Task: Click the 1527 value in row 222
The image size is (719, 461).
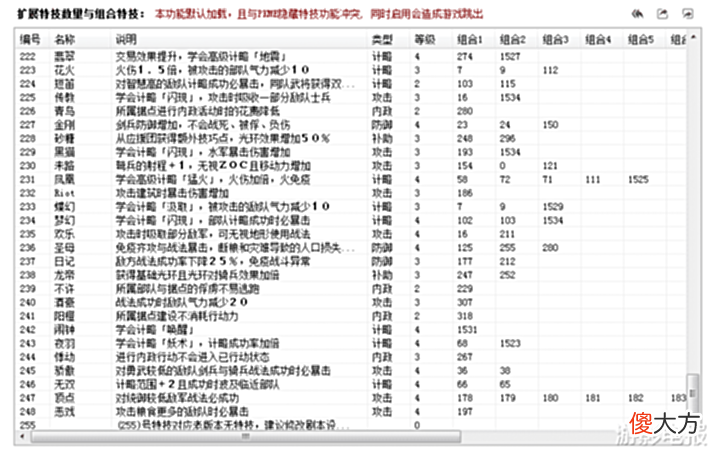Action: [x=510, y=56]
